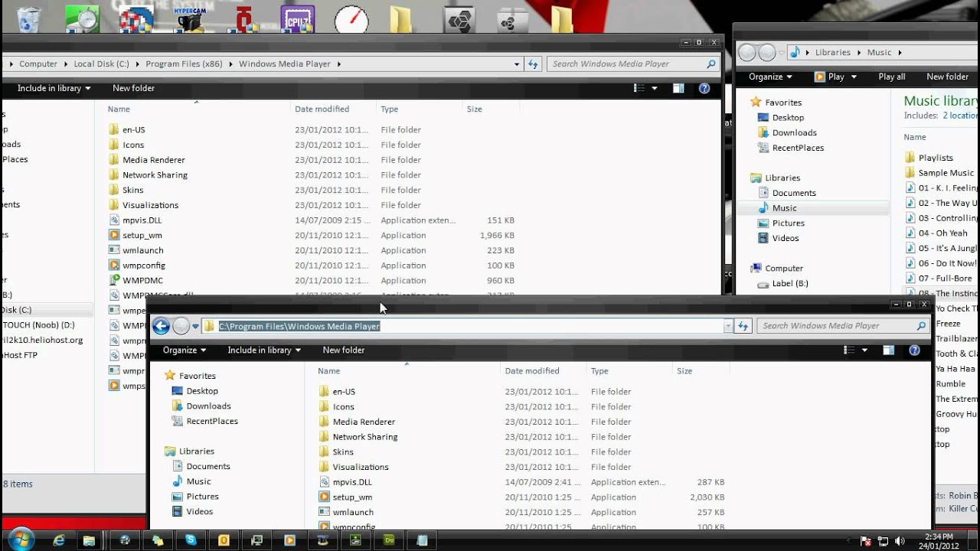
Task: Select the wmpconfig icon in the back window
Action: tap(114, 266)
